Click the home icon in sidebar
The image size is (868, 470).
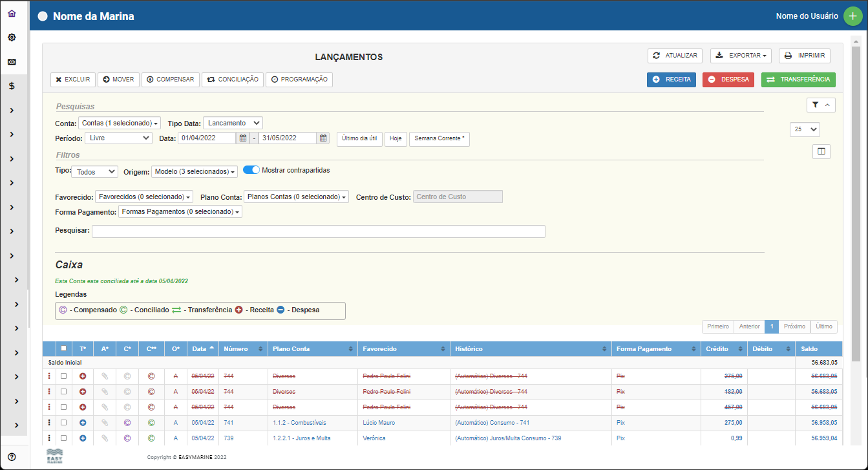(12, 14)
